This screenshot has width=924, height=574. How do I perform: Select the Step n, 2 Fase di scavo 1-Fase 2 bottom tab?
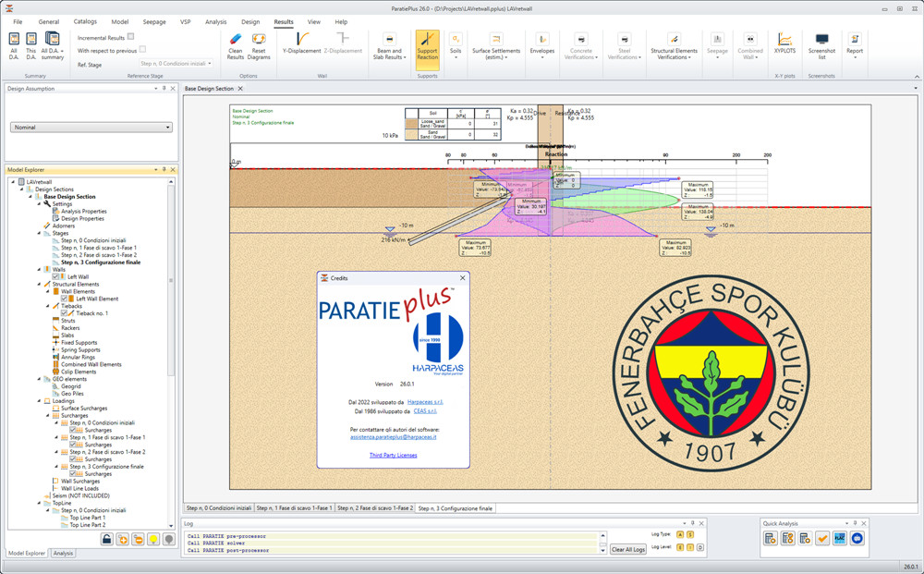375,508
